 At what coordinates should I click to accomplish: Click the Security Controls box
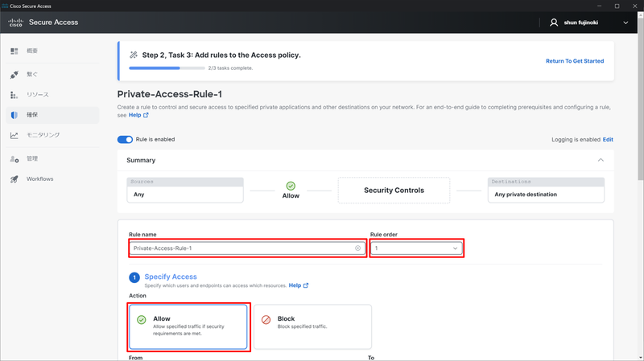[x=394, y=191]
